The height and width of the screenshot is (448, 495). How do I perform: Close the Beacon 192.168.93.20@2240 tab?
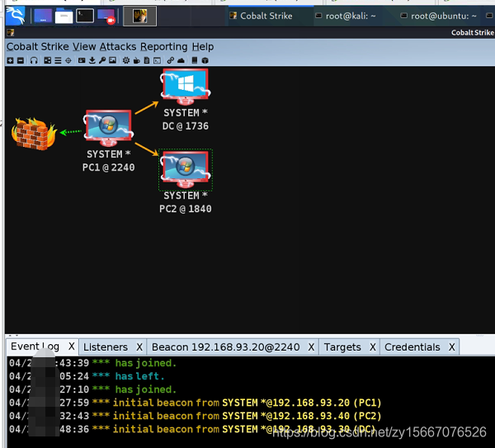pos(311,347)
